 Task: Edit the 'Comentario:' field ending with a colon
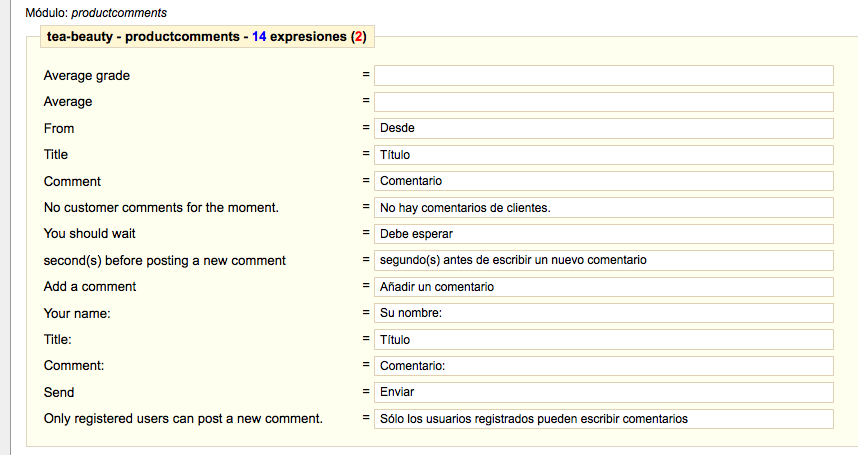click(603, 366)
